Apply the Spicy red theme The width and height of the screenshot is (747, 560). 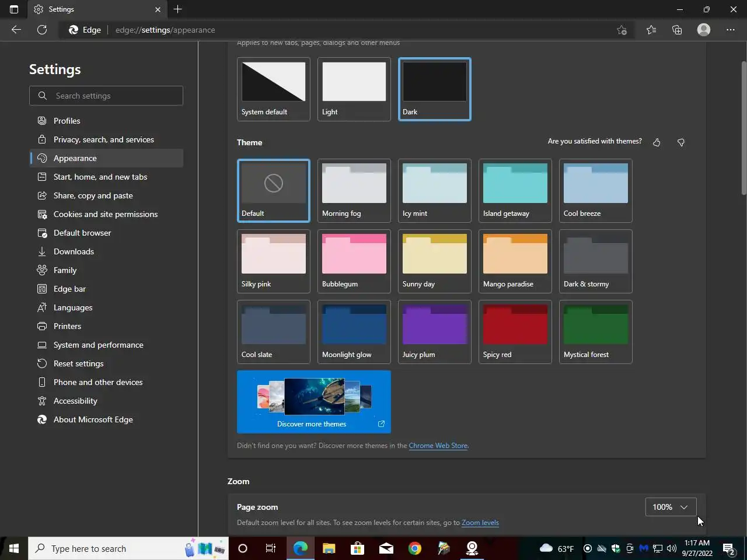coord(515,332)
